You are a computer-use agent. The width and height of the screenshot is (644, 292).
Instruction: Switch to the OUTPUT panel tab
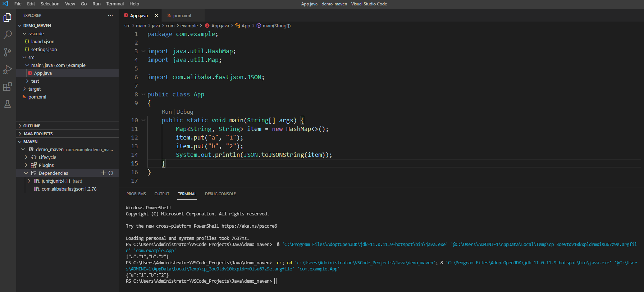(162, 194)
